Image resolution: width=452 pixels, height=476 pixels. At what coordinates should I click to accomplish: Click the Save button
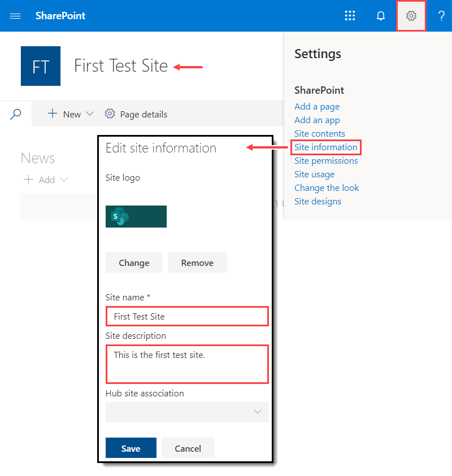(131, 448)
